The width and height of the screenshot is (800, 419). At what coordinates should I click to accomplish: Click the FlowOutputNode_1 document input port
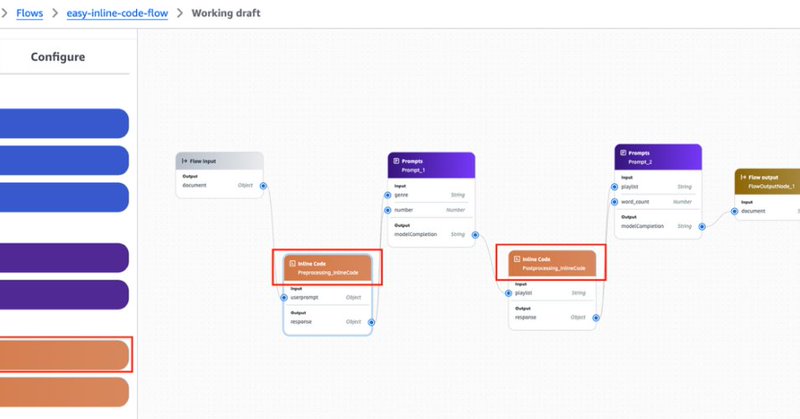point(734,211)
